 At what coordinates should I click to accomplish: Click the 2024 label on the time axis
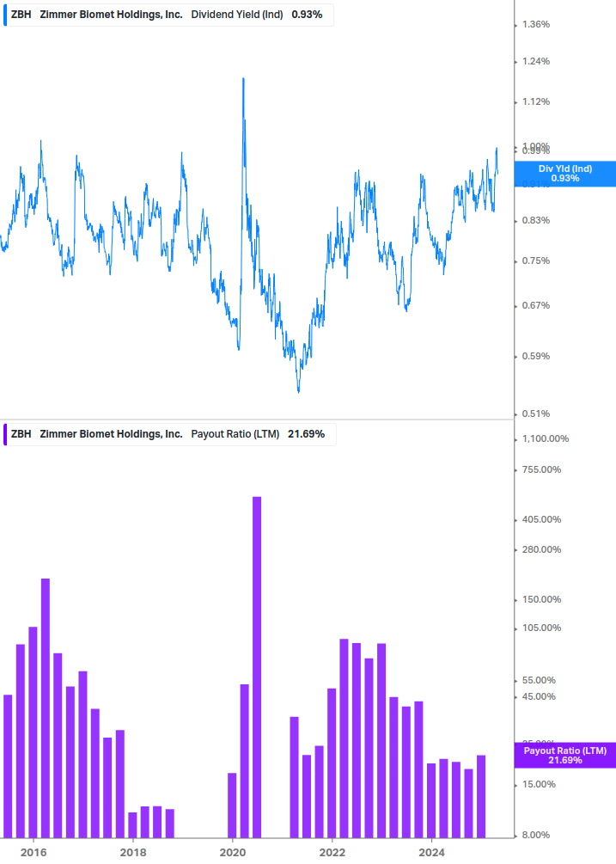431,853
